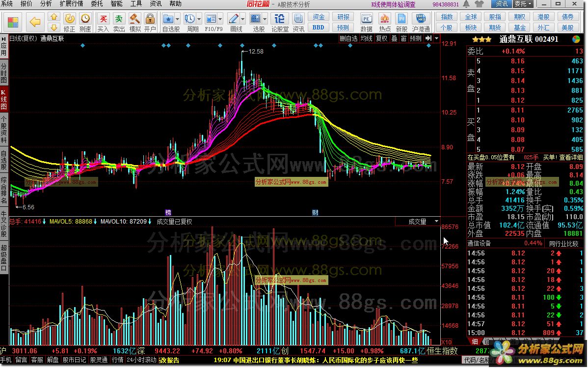Select the 画线 drawing pencil tool

pos(234,19)
